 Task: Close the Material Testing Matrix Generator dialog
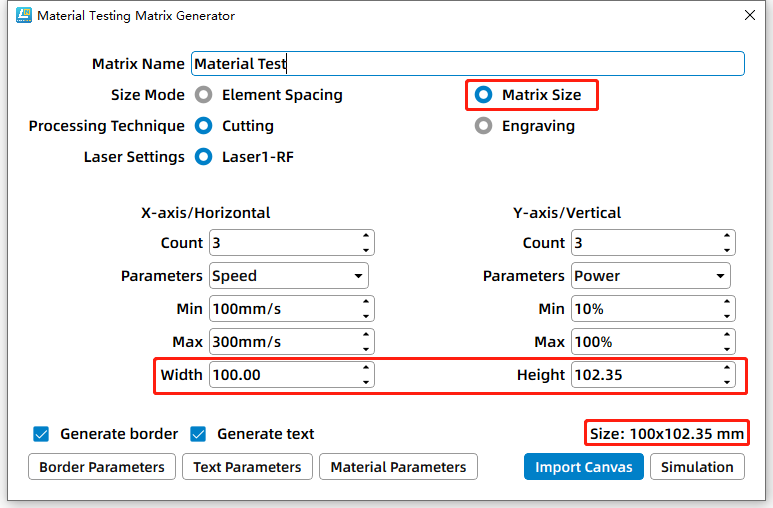pos(750,16)
